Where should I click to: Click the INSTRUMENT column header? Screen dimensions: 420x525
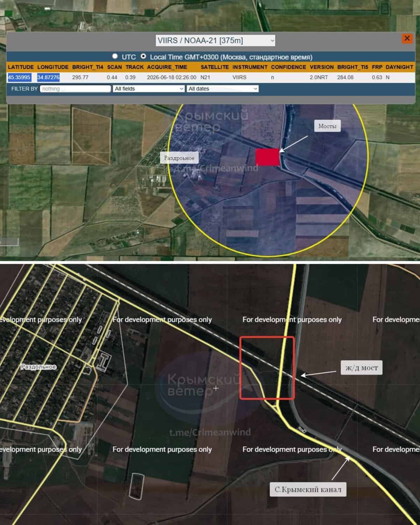[250, 67]
